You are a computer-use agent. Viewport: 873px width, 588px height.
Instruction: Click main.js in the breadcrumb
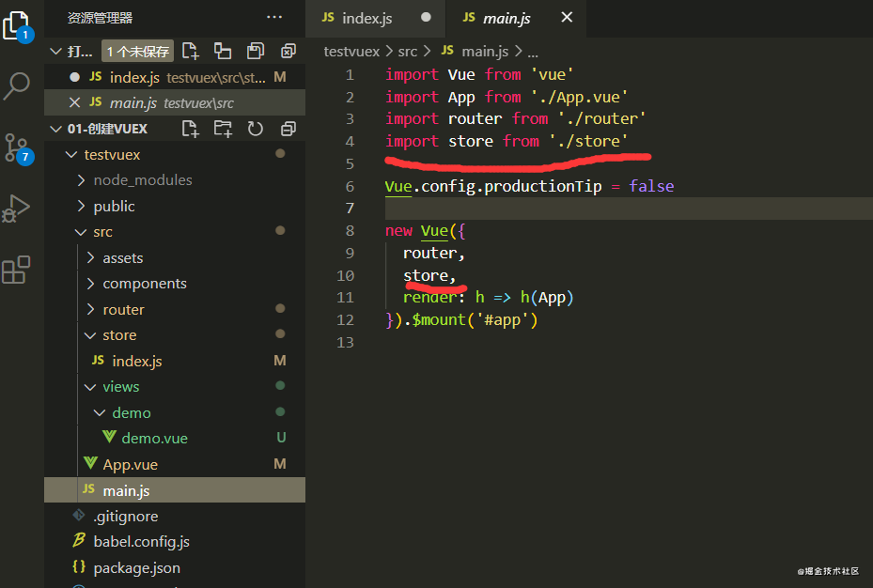(484, 51)
